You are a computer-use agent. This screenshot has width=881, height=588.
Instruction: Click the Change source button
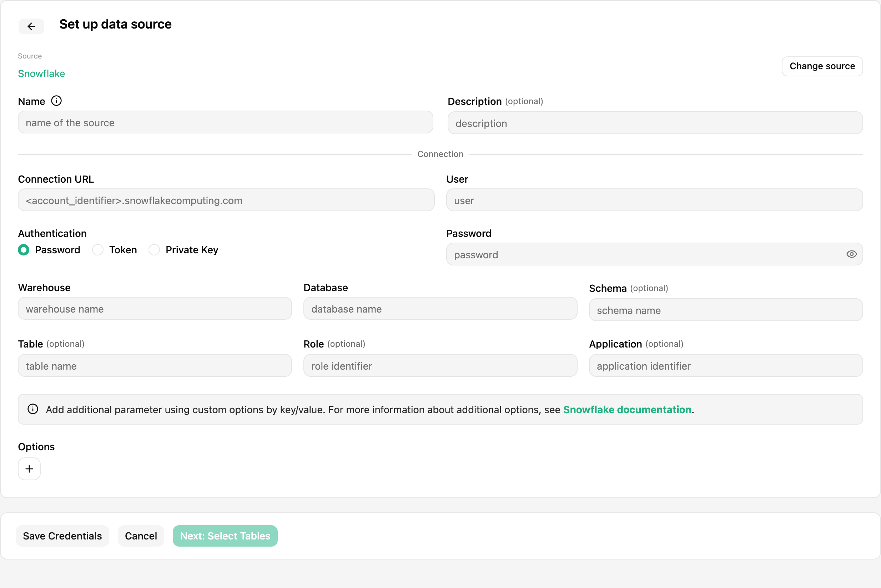coord(822,66)
